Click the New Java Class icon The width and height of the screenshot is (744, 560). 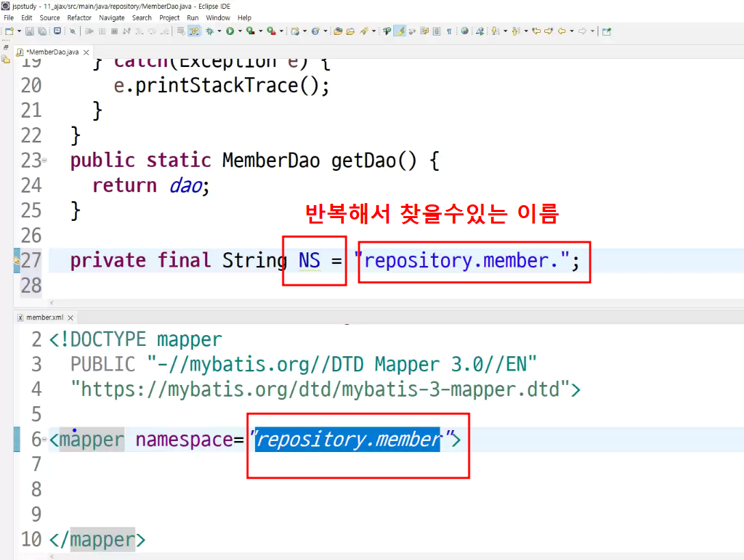point(315,31)
